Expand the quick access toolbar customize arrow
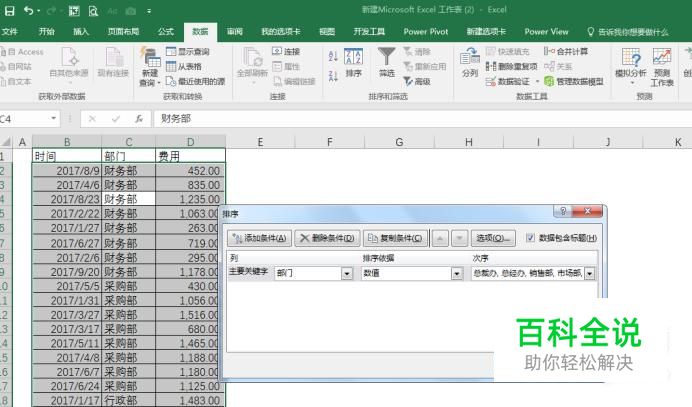 tap(149, 11)
